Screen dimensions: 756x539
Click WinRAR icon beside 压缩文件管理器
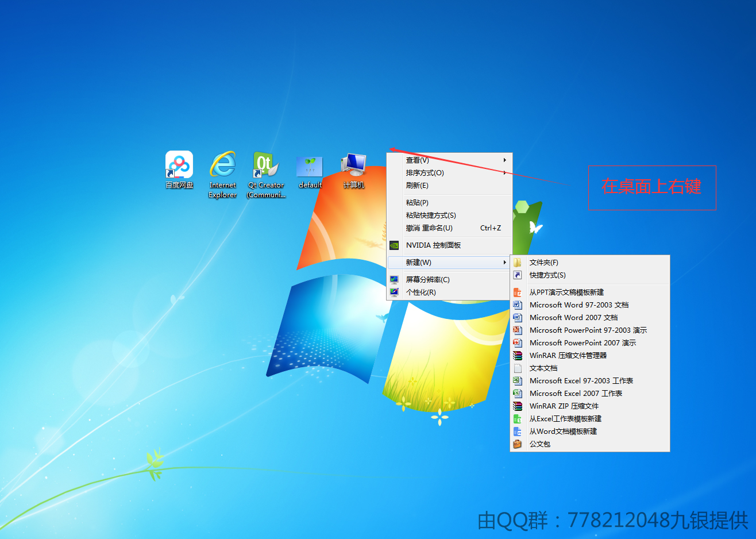coord(518,356)
